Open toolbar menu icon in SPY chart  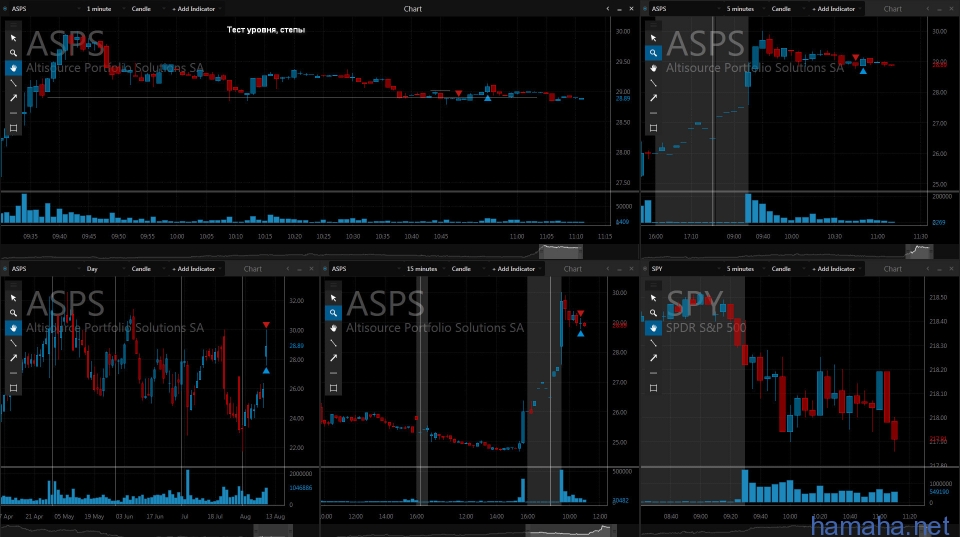tap(653, 285)
